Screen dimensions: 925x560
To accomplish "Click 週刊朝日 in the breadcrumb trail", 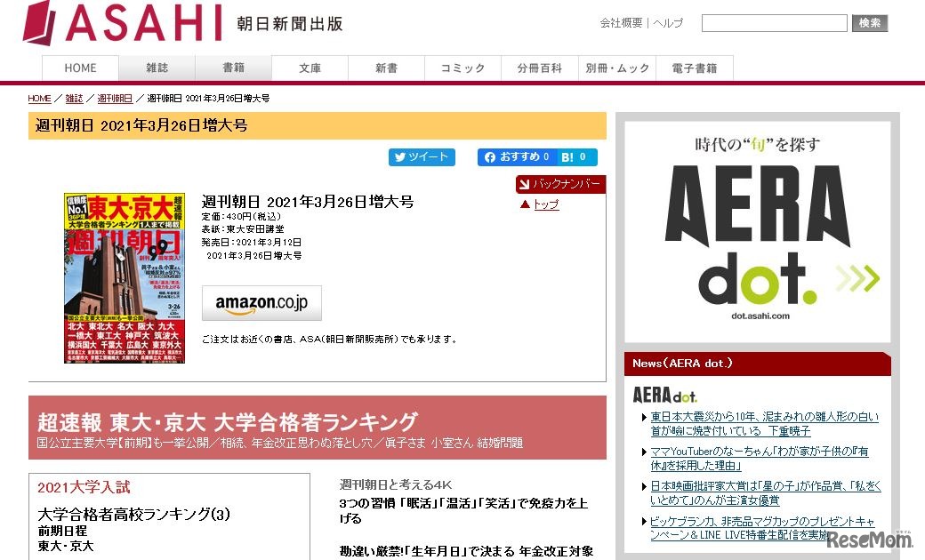I will [115, 99].
